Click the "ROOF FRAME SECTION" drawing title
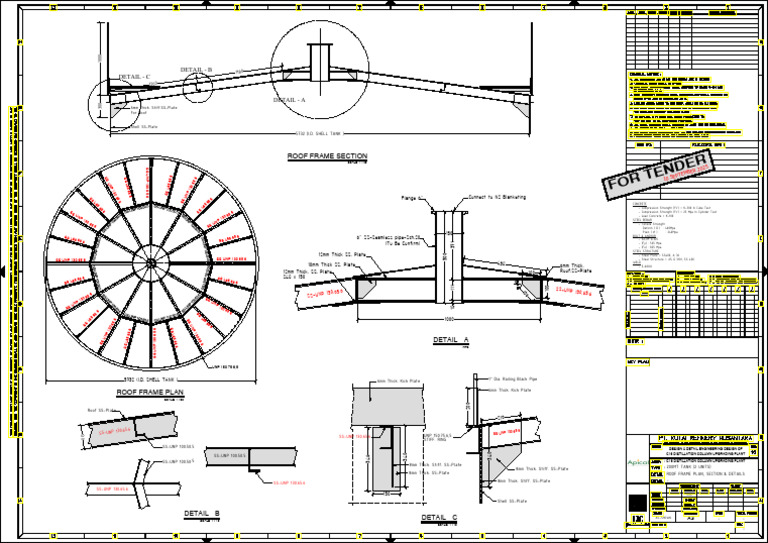The width and height of the screenshot is (768, 543). click(x=327, y=156)
